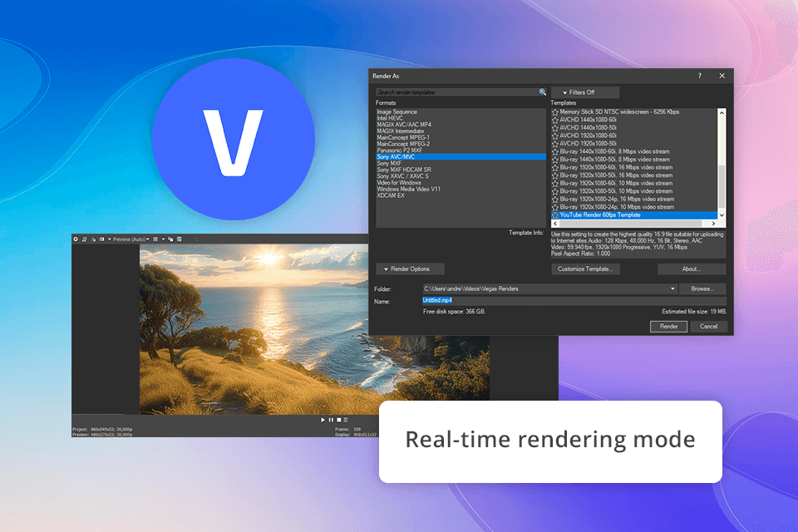The image size is (798, 532).
Task: Click the search magnifier icon in Render As
Action: tap(543, 91)
